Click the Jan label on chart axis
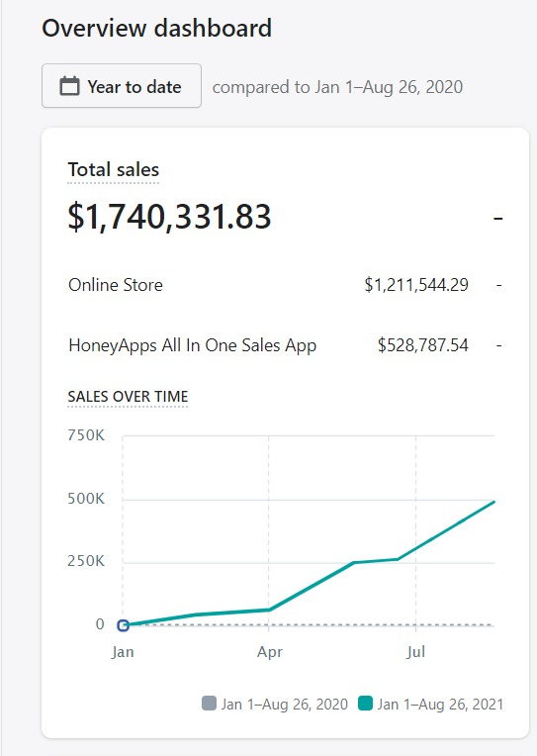The image size is (537, 756). click(123, 652)
